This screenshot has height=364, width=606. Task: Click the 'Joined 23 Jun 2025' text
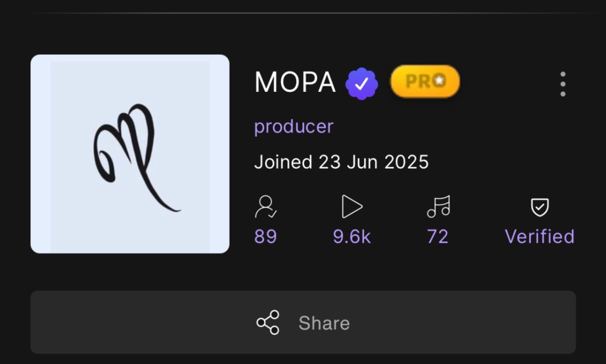[341, 162]
